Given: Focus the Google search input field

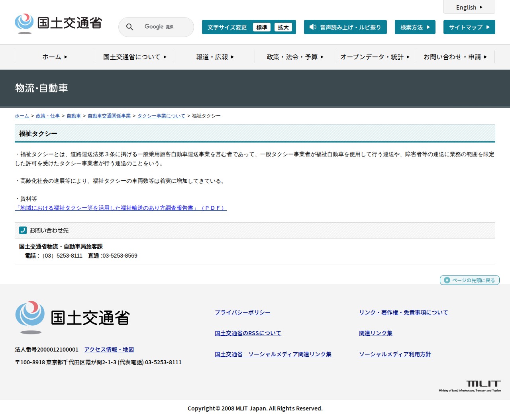Looking at the screenshot, I should [163, 27].
